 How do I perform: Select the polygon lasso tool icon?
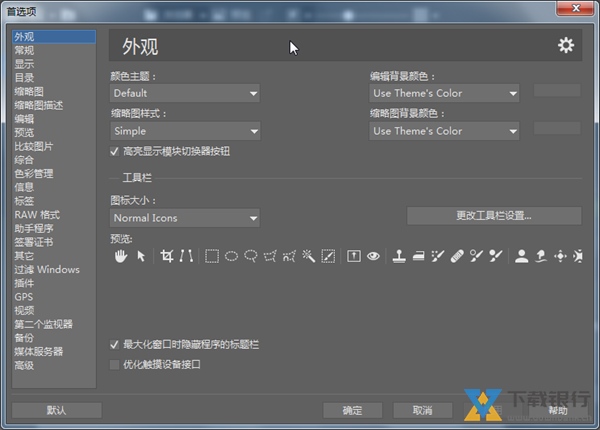point(270,256)
